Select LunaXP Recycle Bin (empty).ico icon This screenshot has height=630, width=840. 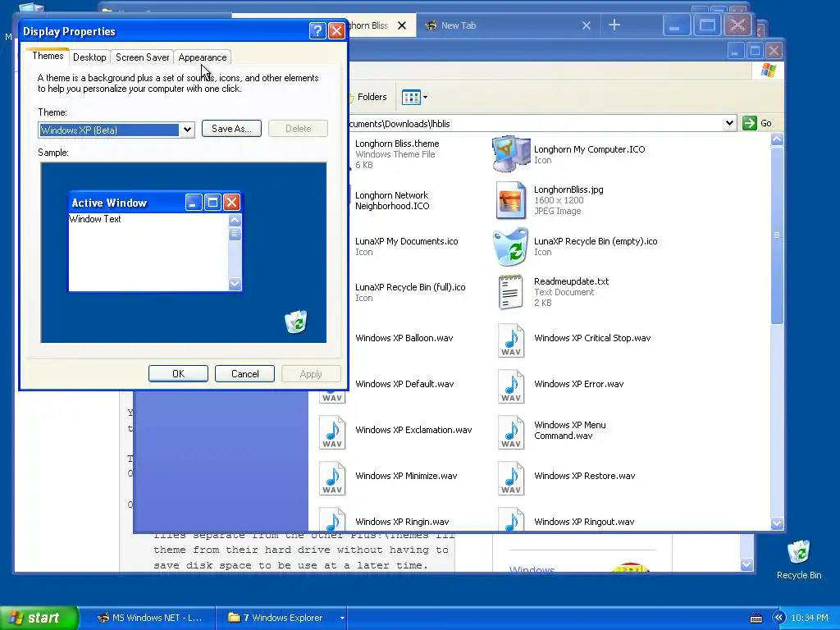click(x=510, y=246)
